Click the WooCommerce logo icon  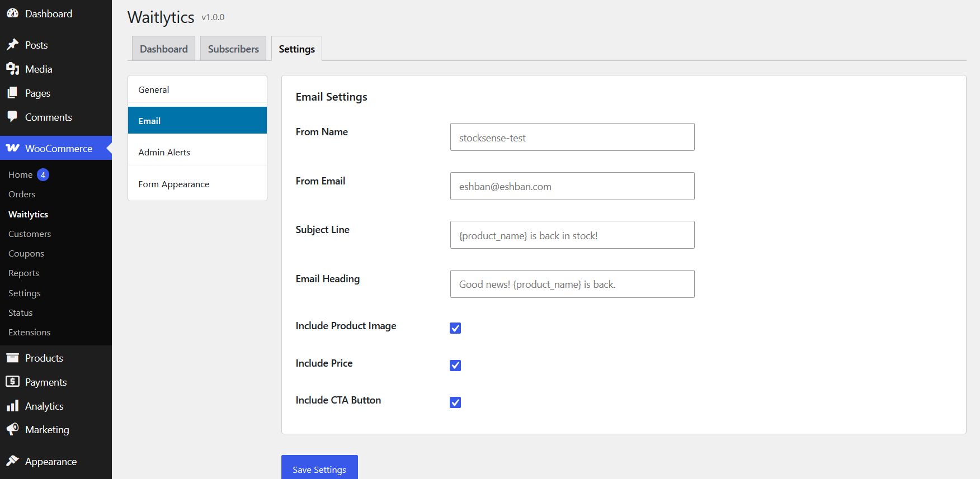tap(12, 148)
